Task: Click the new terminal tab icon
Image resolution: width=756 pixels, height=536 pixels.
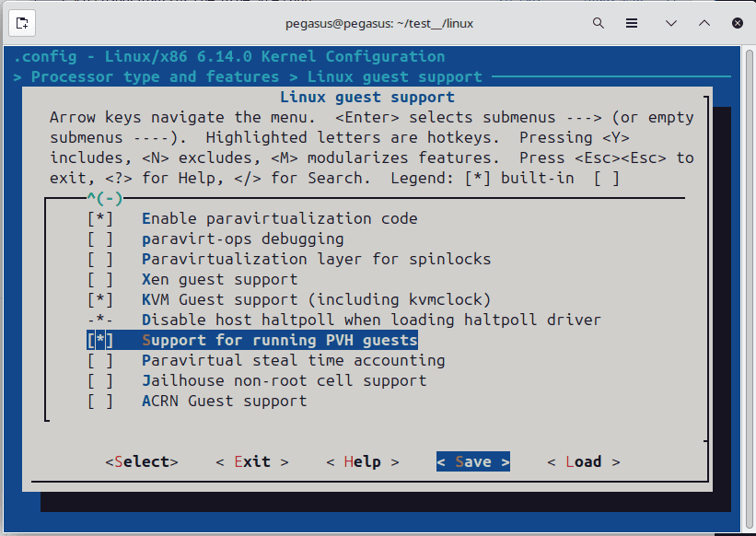Action: click(x=23, y=22)
